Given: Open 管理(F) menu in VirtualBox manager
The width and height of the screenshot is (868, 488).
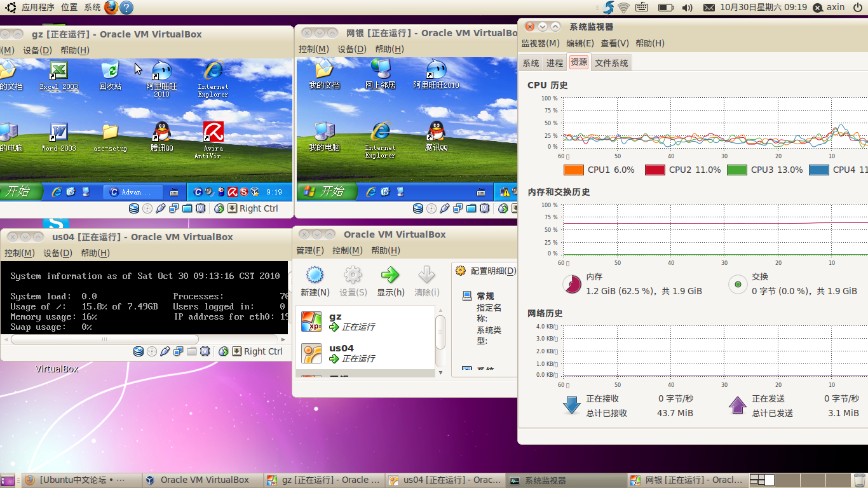Looking at the screenshot, I should 310,250.
